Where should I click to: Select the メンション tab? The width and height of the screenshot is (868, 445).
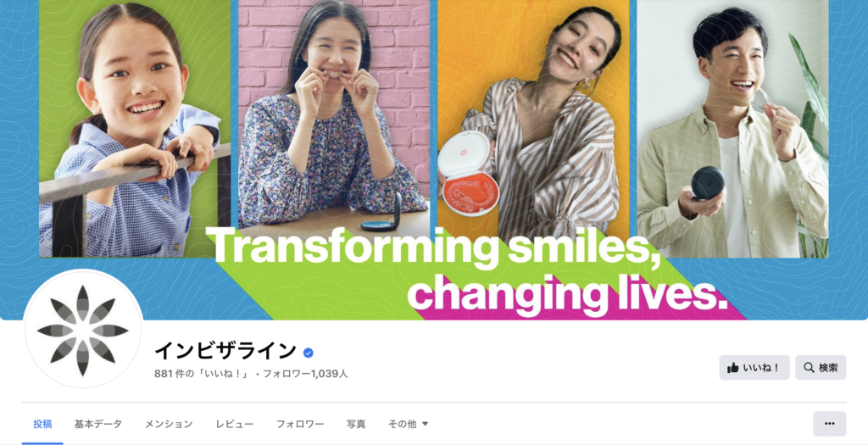point(169,424)
